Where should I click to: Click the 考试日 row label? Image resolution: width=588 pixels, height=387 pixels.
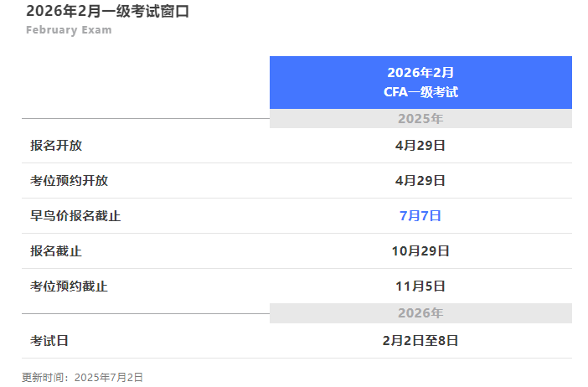(x=49, y=341)
